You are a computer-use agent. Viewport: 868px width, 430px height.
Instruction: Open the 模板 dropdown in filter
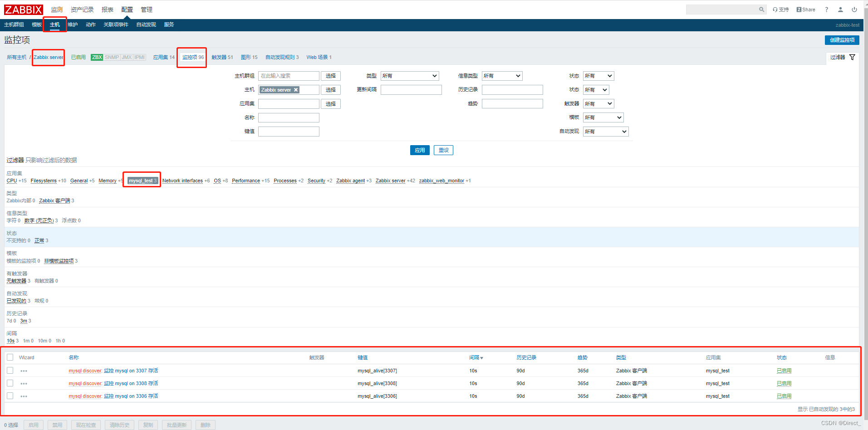(x=603, y=117)
